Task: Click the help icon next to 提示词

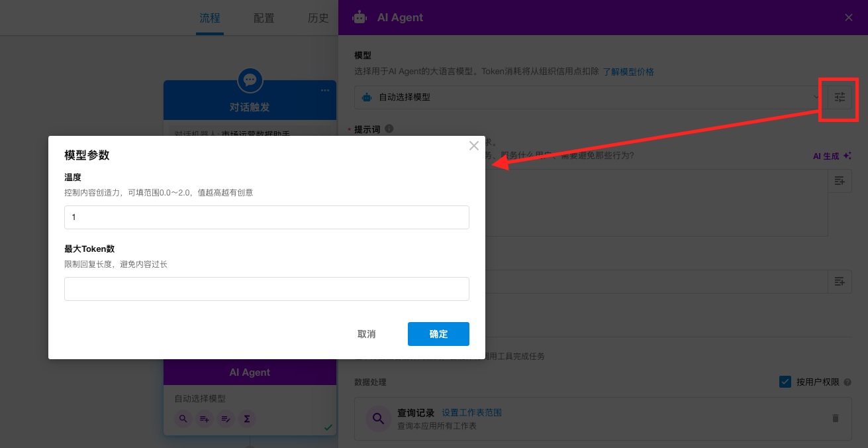Action: pyautogui.click(x=389, y=129)
